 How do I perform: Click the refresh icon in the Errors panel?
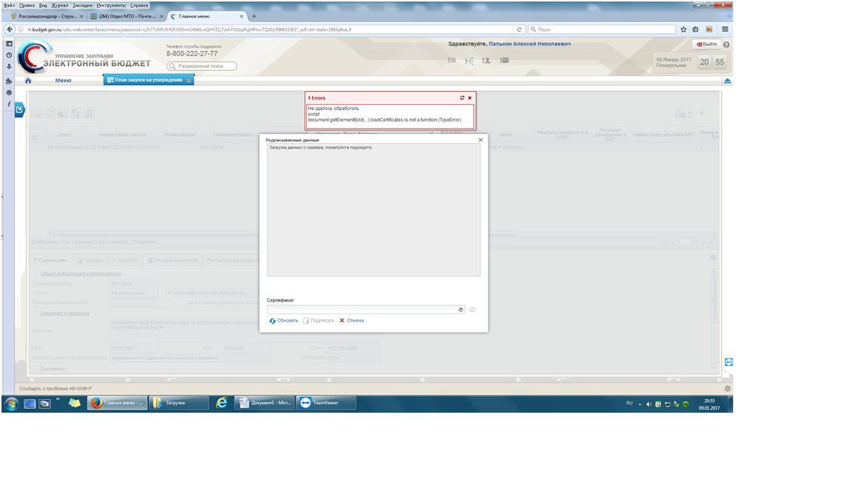click(x=462, y=98)
